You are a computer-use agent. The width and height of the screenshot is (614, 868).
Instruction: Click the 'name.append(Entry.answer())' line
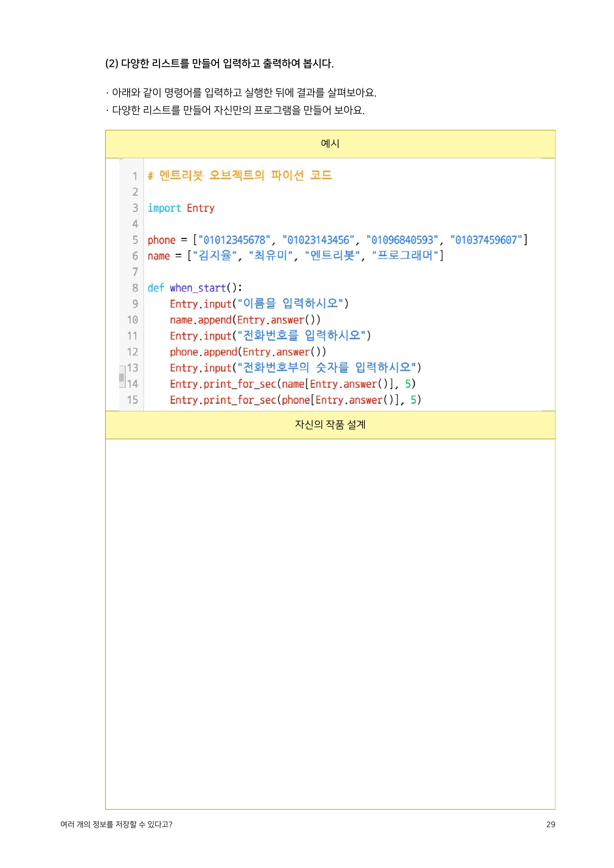[x=245, y=320]
